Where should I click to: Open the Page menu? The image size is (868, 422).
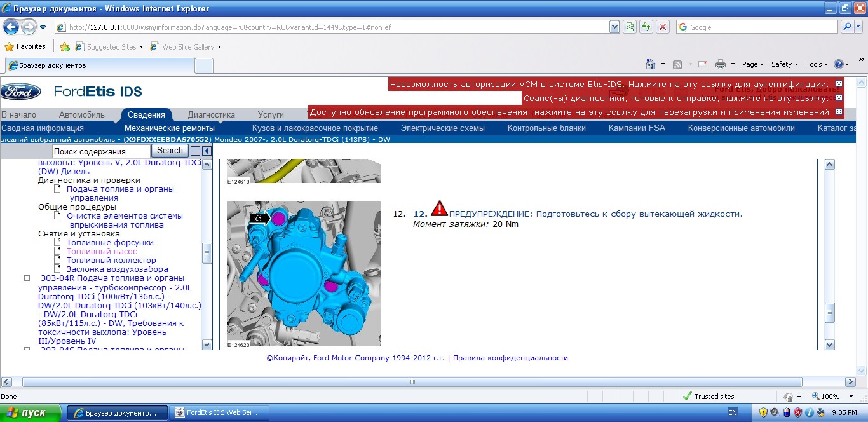coord(752,64)
